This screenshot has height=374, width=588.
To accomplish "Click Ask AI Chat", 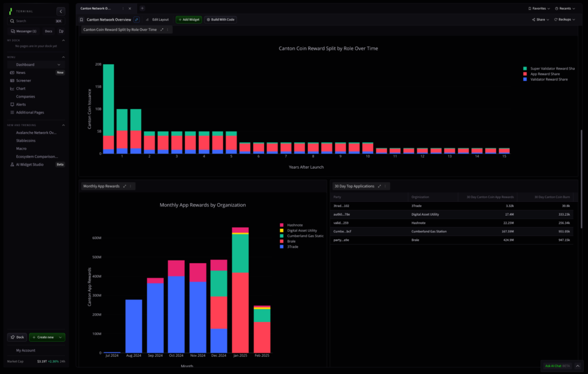I will (557, 366).
